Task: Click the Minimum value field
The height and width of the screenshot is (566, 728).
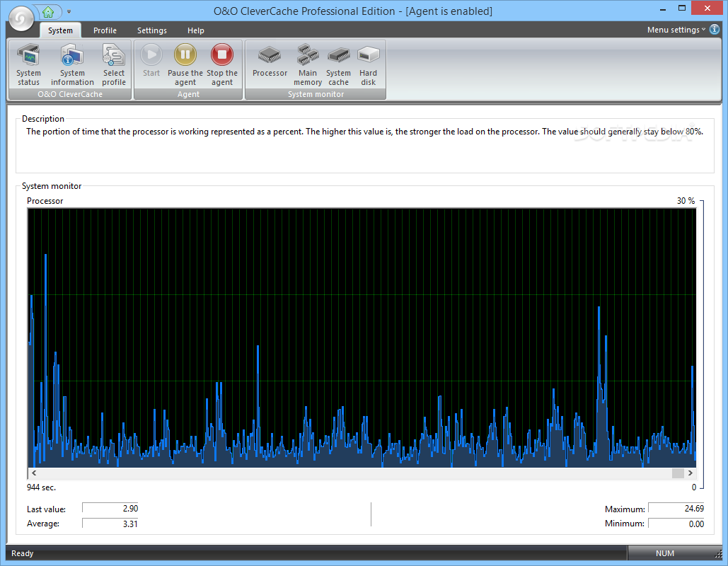Action: [676, 524]
